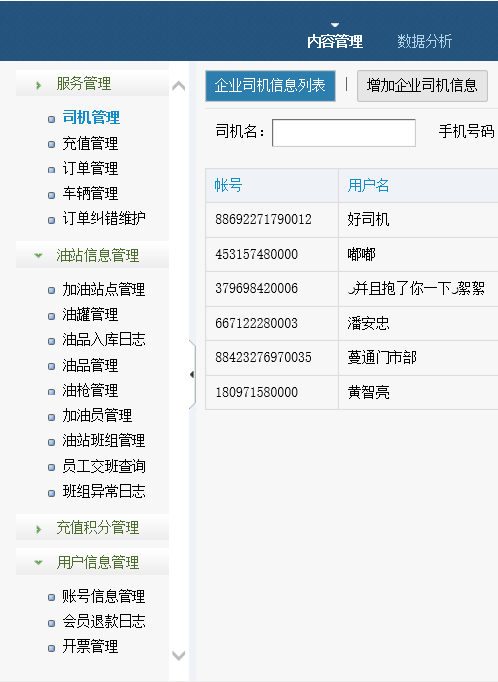The image size is (498, 682).
Task: Collapse the 用户信息管理 section
Action: pos(39,562)
